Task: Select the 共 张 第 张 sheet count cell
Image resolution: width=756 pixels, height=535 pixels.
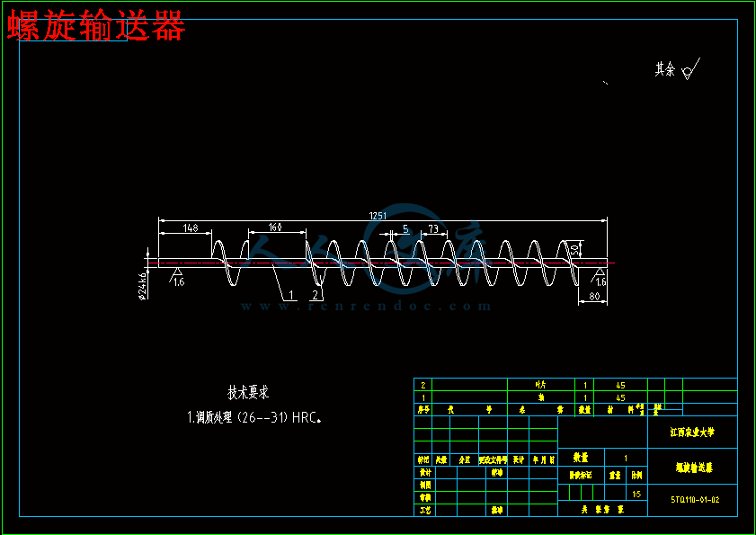Action: click(x=602, y=509)
